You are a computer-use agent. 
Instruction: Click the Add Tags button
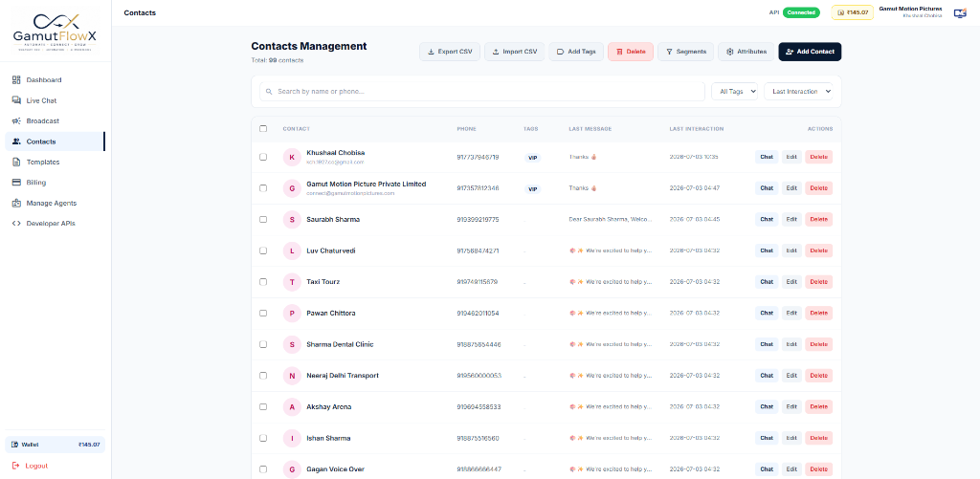pos(576,52)
